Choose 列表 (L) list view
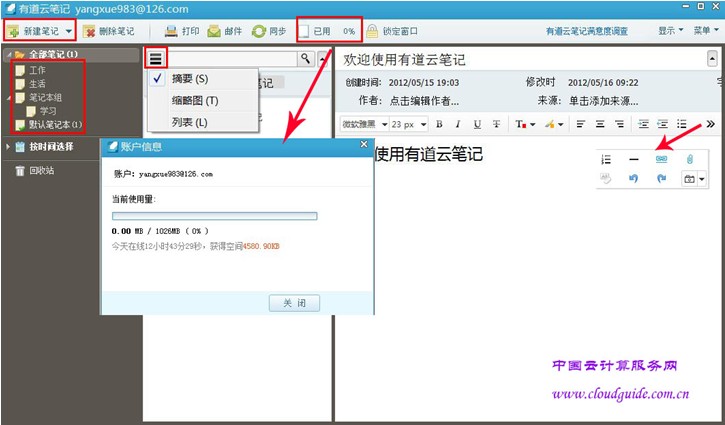This screenshot has height=425, width=725. (203, 122)
